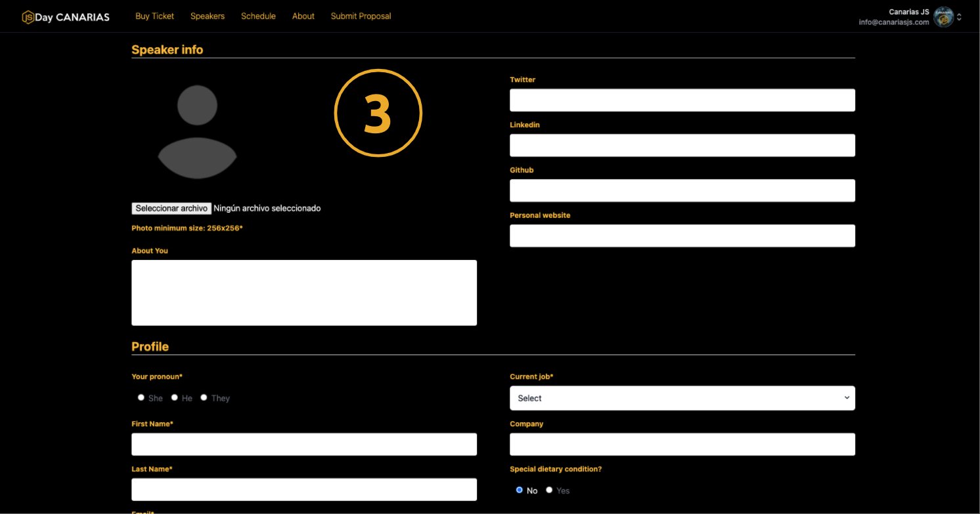Expand the account menu chevron
Image resolution: width=980 pixels, height=514 pixels.
959,17
